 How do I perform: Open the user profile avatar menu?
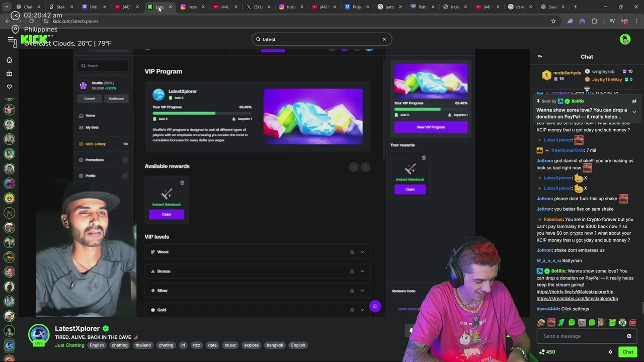click(625, 39)
